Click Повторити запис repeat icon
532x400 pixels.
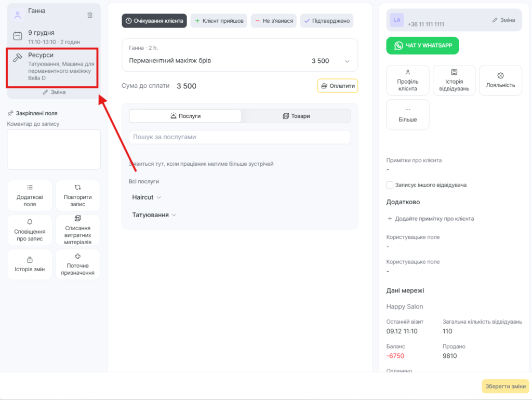77,195
